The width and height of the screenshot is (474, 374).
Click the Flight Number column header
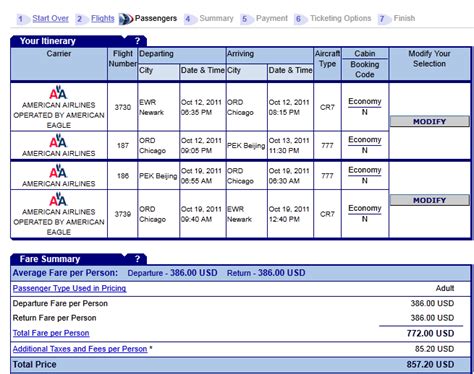point(123,63)
